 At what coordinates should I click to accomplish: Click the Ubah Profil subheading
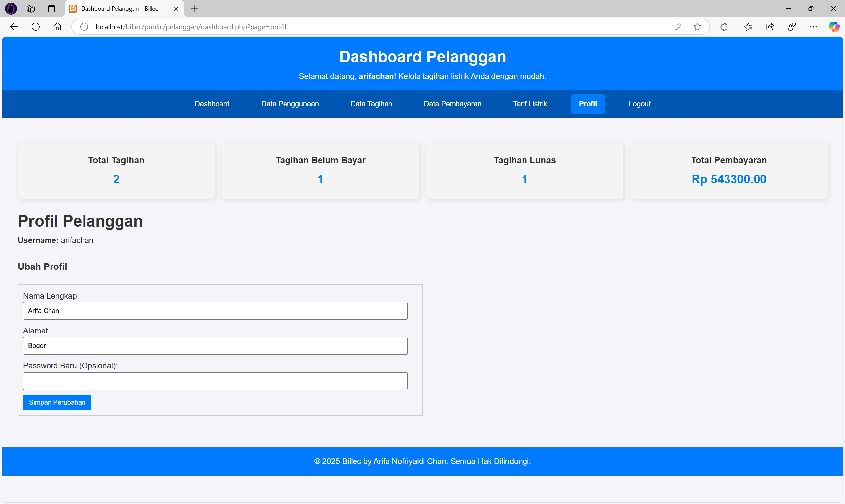pos(43,267)
